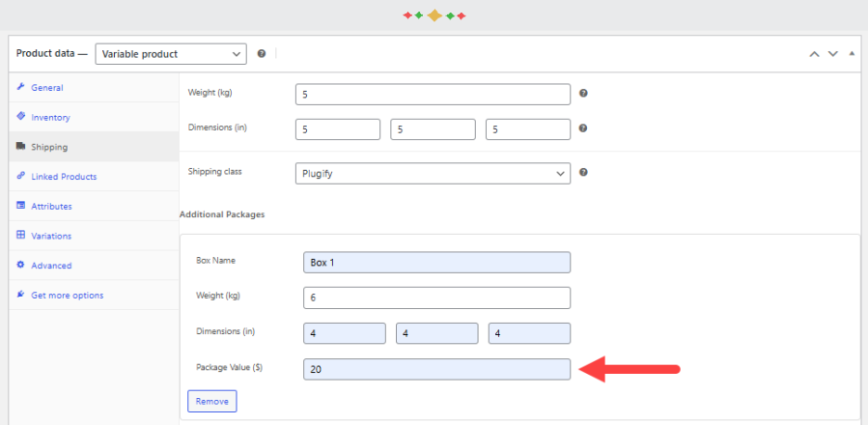Click the first package Dimensions field
Screen dimensions: 868x425
point(345,333)
